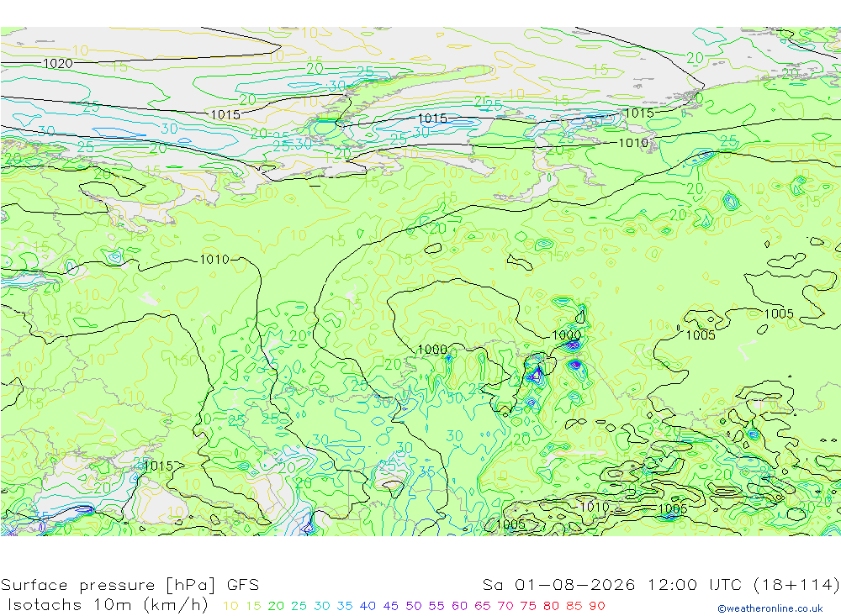Click the forecast date 'Sa 01-08-2026 12:00 UTC (18+114)'
Image resolution: width=841 pixels, height=616 pixels.
(661, 585)
